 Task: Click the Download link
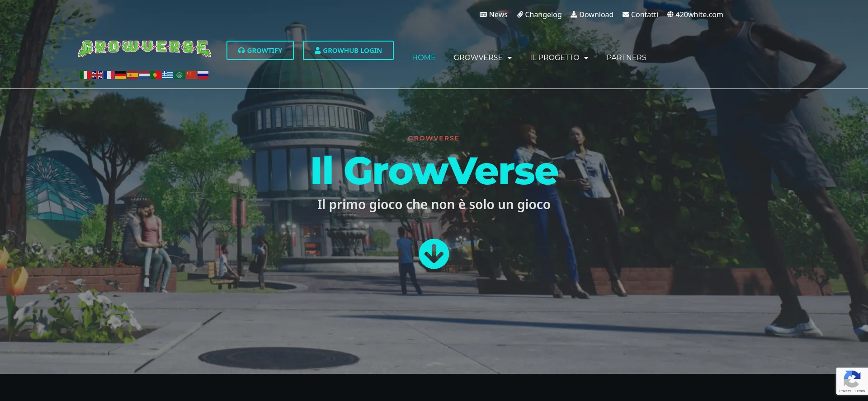coord(592,14)
